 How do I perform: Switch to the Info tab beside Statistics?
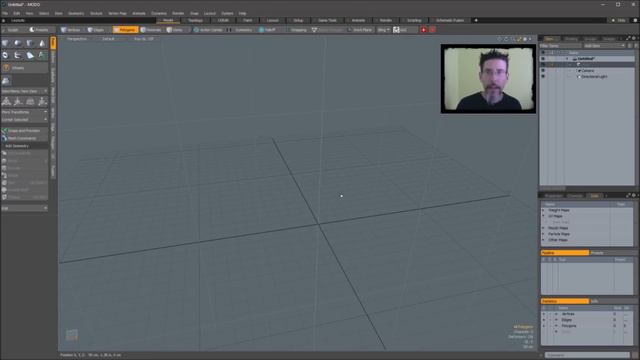click(594, 301)
